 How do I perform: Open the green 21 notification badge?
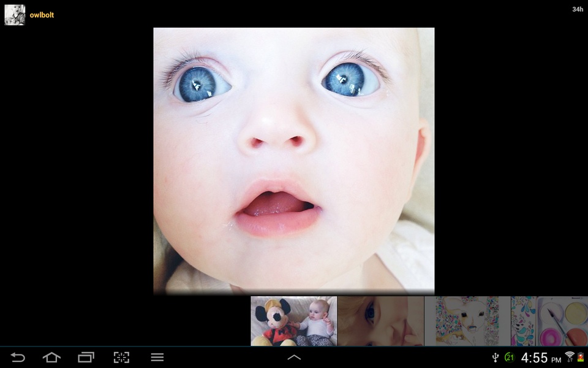(x=510, y=357)
